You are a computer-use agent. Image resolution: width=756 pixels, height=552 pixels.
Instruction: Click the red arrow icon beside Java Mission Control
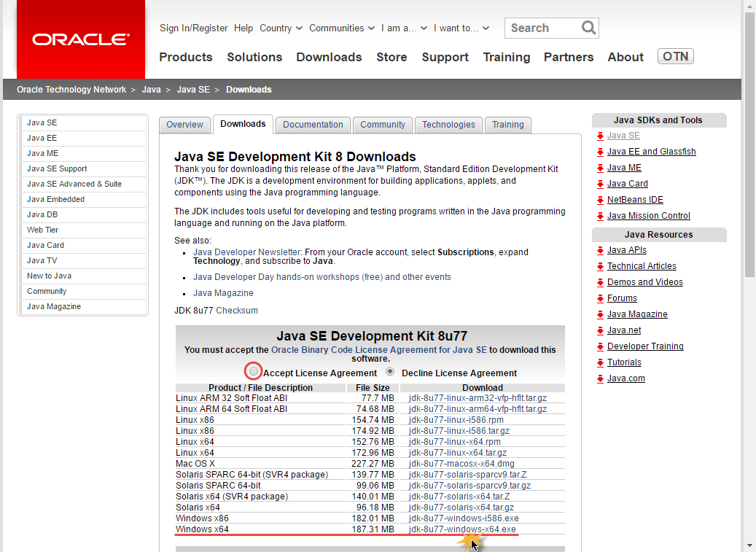(x=600, y=217)
